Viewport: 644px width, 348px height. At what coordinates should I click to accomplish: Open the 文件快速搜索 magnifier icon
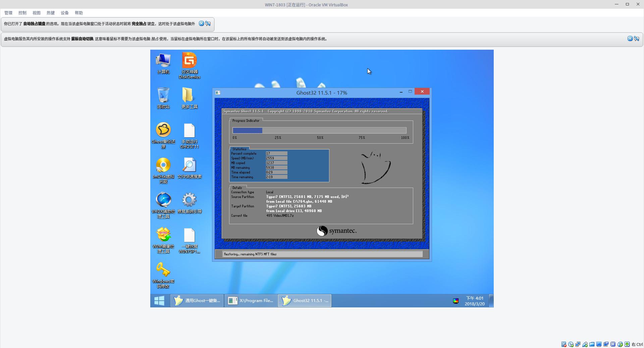(189, 165)
